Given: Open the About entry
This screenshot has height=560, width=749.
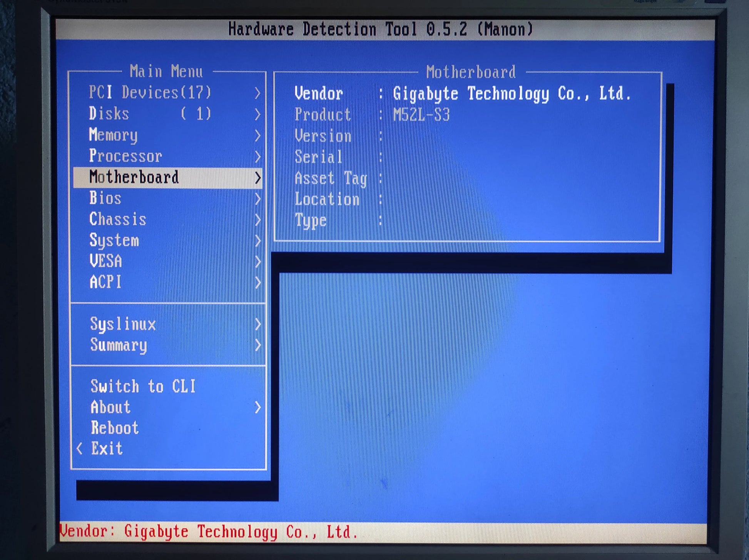Looking at the screenshot, I should (x=168, y=407).
